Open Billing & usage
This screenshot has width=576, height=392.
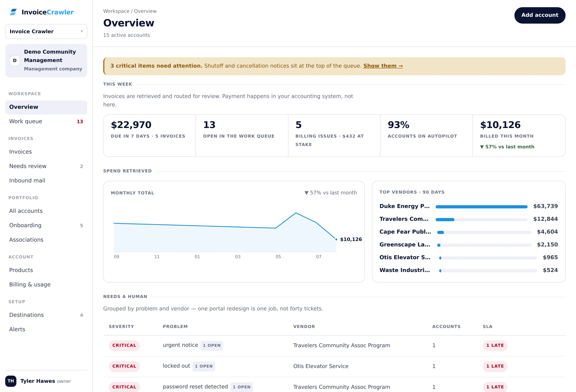[46, 284]
